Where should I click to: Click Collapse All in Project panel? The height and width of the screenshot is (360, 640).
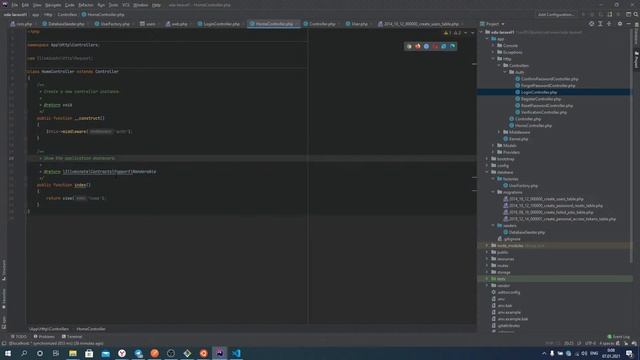pyautogui.click(x=609, y=24)
